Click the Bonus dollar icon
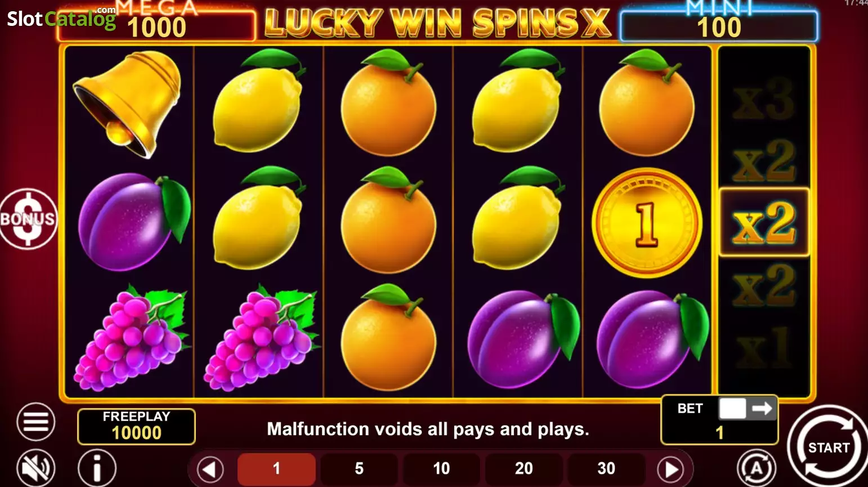The height and width of the screenshot is (487, 868). tap(28, 218)
